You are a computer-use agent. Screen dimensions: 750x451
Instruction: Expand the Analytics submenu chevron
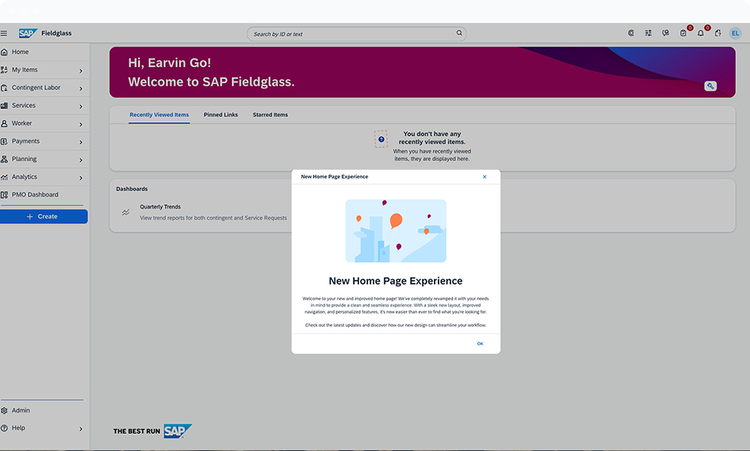(x=81, y=178)
